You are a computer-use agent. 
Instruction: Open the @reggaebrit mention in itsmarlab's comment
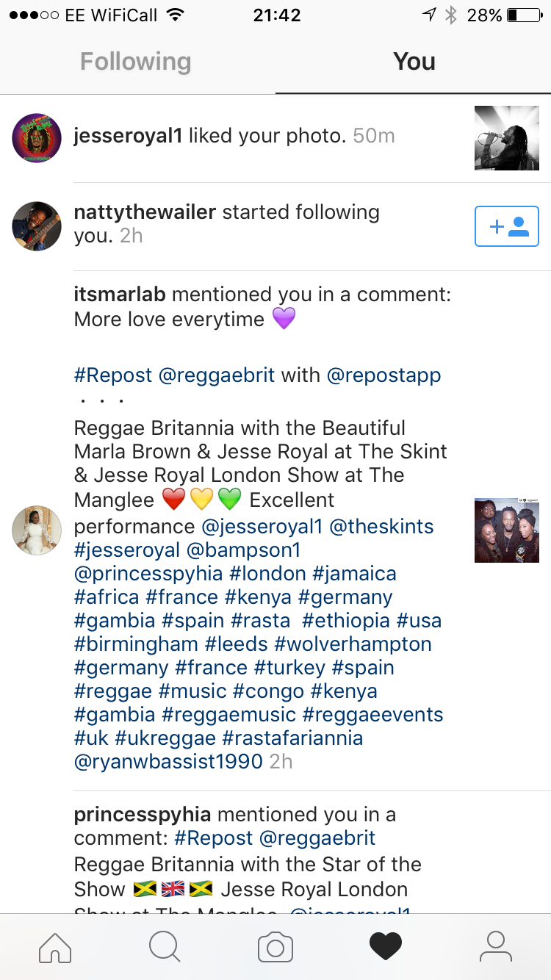point(217,375)
